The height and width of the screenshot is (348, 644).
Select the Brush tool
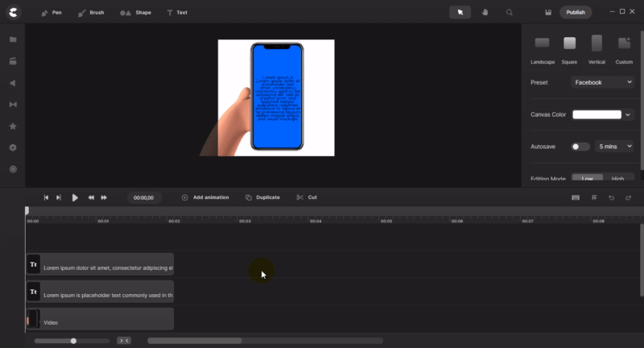pyautogui.click(x=91, y=13)
